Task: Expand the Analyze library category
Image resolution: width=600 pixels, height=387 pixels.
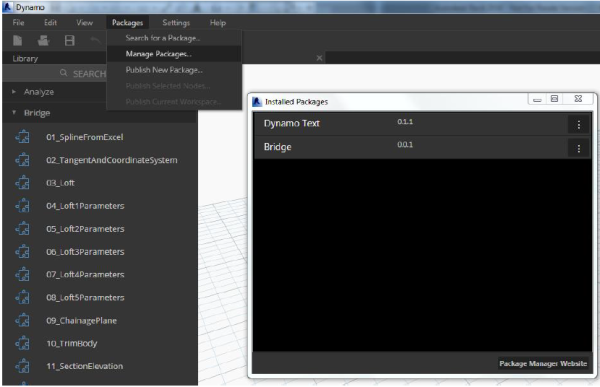Action: [x=14, y=92]
